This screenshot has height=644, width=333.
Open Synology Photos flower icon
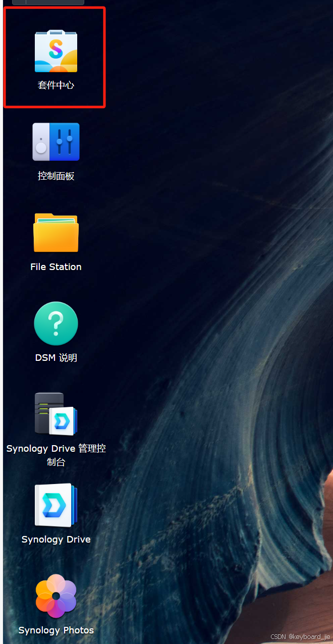point(56,596)
